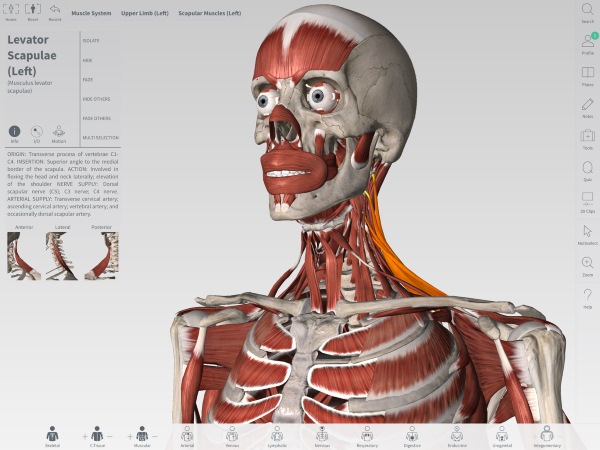This screenshot has width=600, height=450.
Task: Toggle the Muscular system layer
Action: (x=142, y=436)
